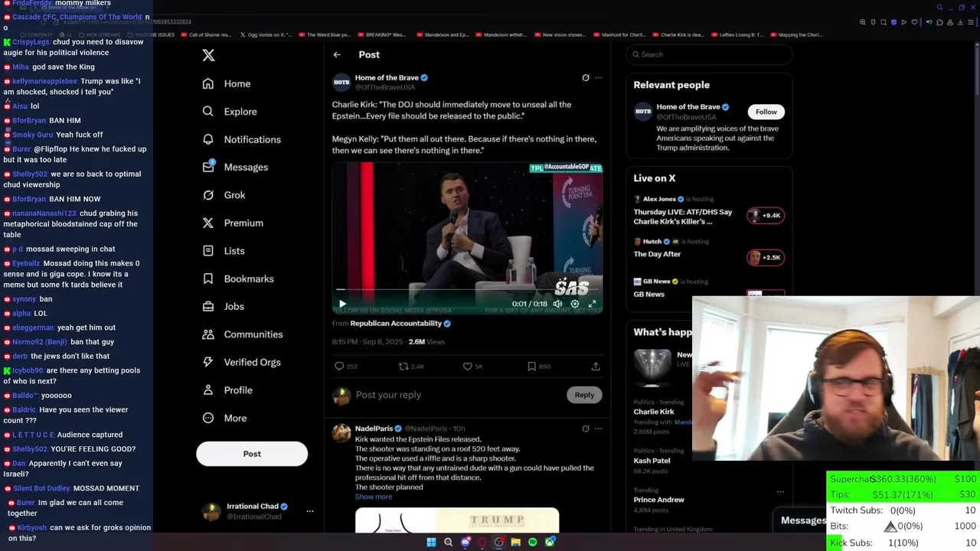This screenshot has width=980, height=551.
Task: Join Hutch The Day After live +2.5K
Action: (x=766, y=257)
